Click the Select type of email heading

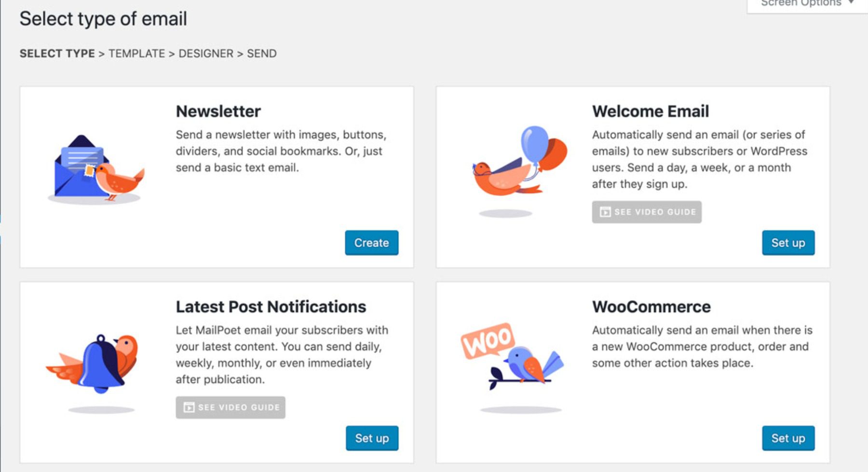[x=103, y=18]
